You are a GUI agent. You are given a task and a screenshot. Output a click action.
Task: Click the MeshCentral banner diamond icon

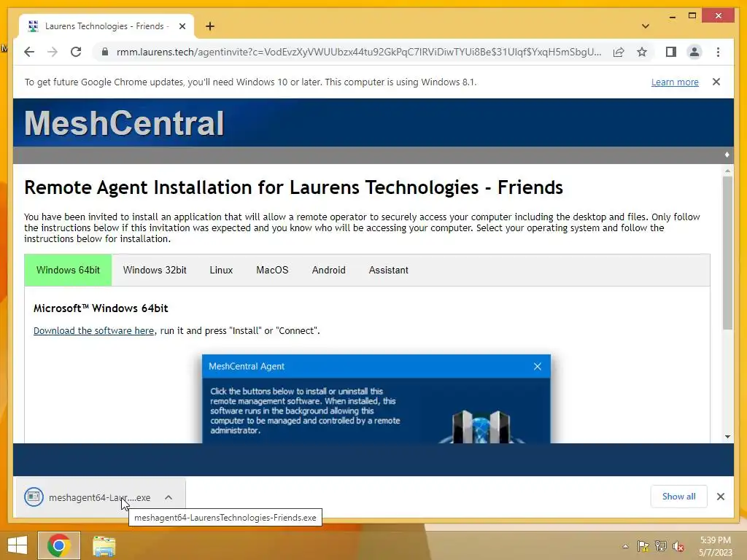coord(727,155)
